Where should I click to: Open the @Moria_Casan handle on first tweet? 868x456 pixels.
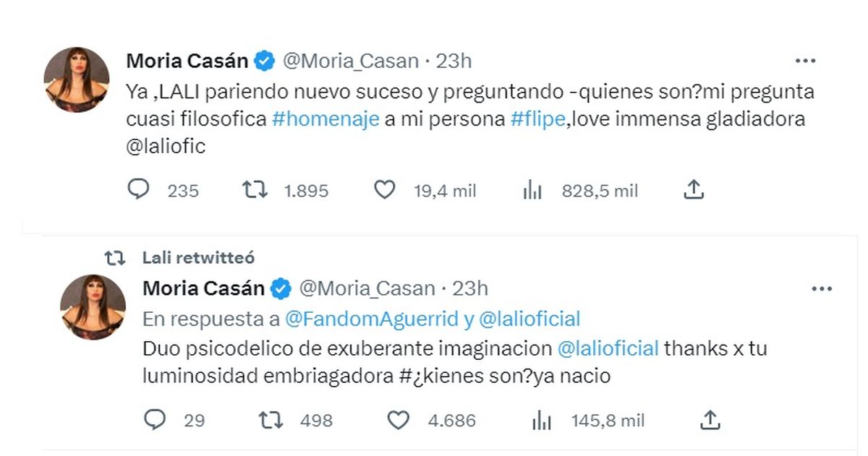[350, 61]
